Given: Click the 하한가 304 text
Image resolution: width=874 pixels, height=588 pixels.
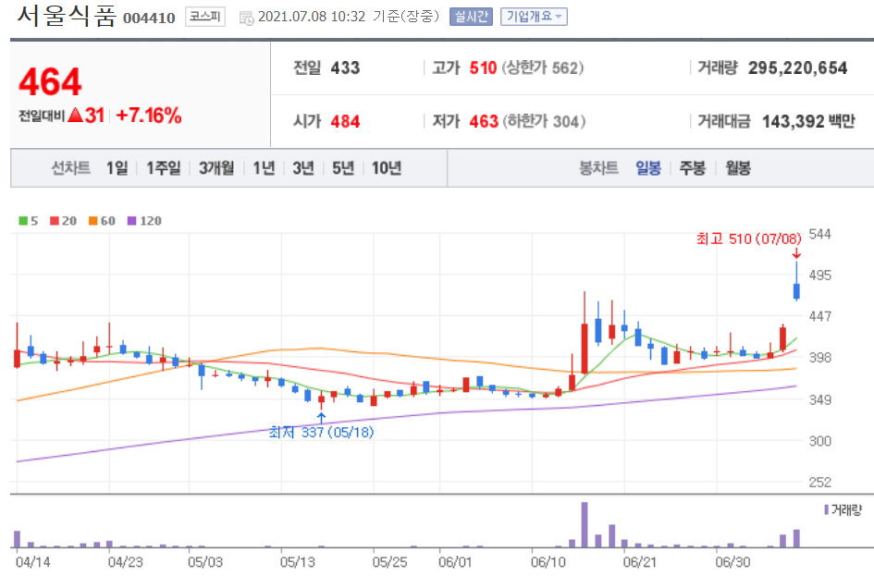Looking at the screenshot, I should click(544, 121).
